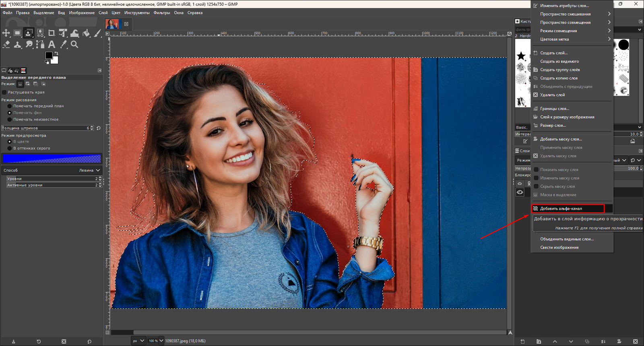Choose 'Слой к размеру изображения' entry
Screen dimensions: 644x346
tap(572, 117)
